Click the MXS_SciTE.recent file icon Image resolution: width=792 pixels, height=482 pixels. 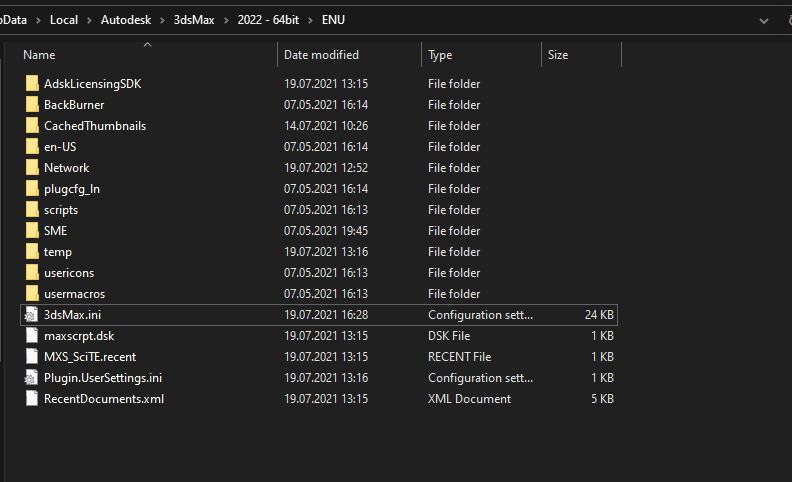pos(32,356)
